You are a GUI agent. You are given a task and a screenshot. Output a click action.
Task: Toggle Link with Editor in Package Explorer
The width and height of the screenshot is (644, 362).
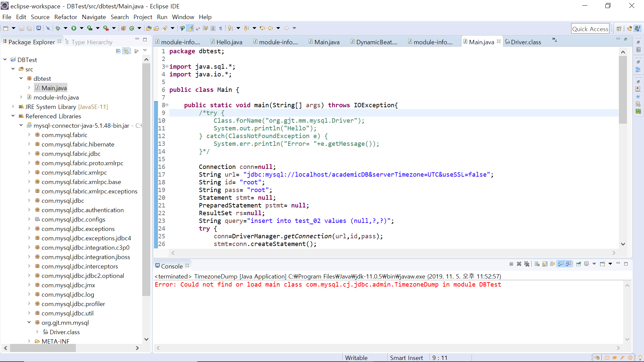pyautogui.click(x=126, y=51)
